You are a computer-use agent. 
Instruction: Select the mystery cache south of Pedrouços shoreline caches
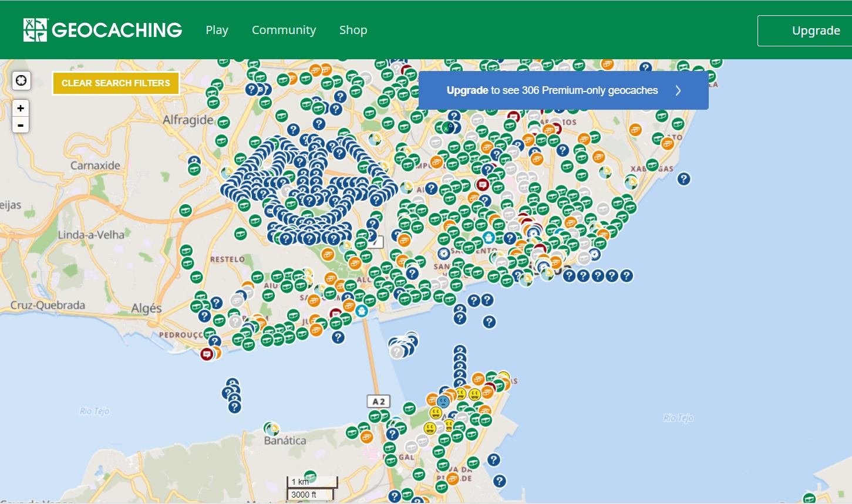tap(338, 337)
